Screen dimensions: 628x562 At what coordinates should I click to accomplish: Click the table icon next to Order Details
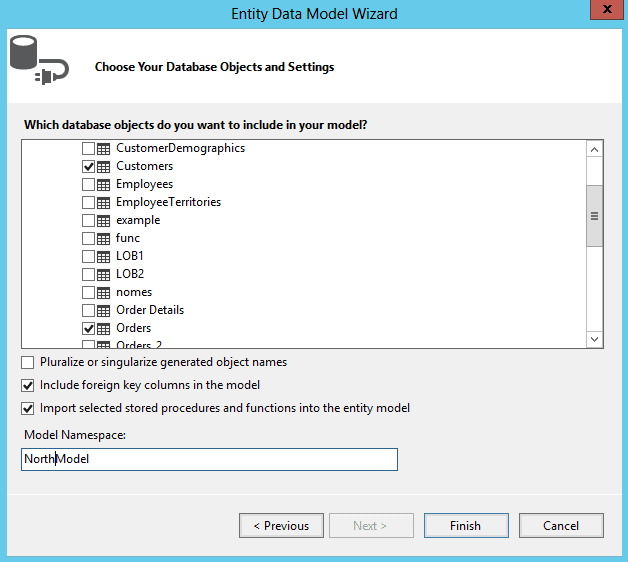(104, 310)
